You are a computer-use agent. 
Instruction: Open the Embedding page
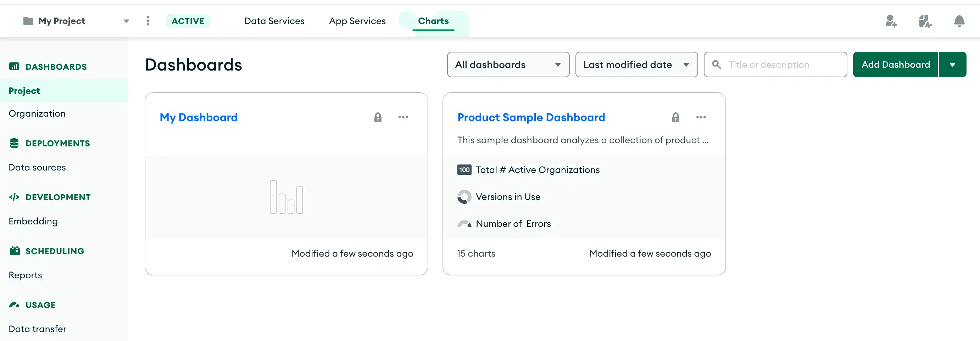click(x=33, y=221)
